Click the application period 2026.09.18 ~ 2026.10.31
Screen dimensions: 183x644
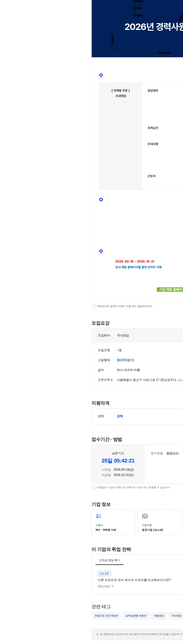135,261
